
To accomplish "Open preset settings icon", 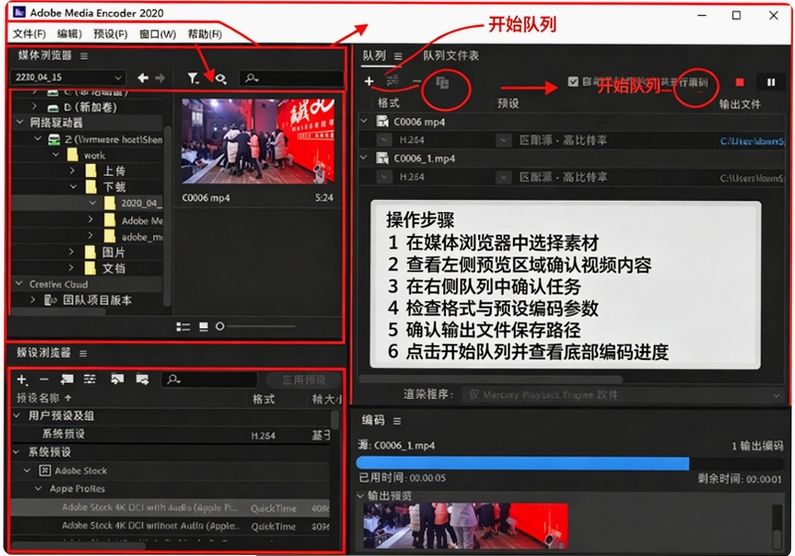I will (x=90, y=379).
